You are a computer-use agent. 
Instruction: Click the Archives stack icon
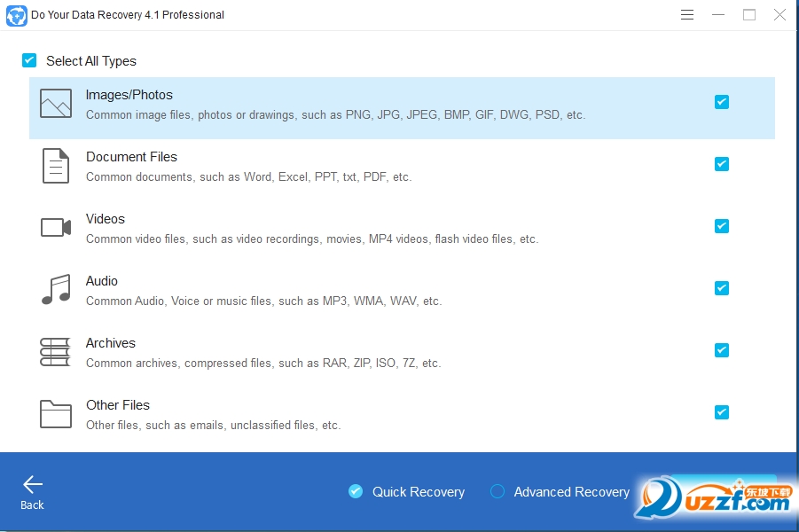[55, 352]
